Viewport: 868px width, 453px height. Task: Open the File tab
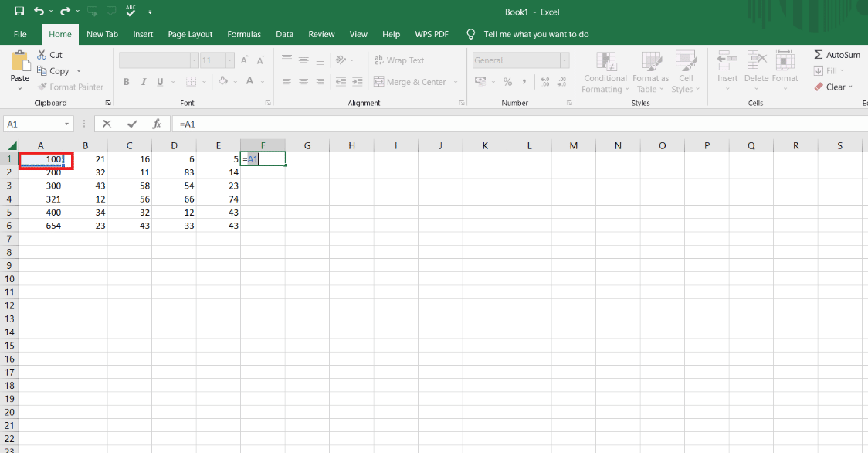tap(20, 34)
